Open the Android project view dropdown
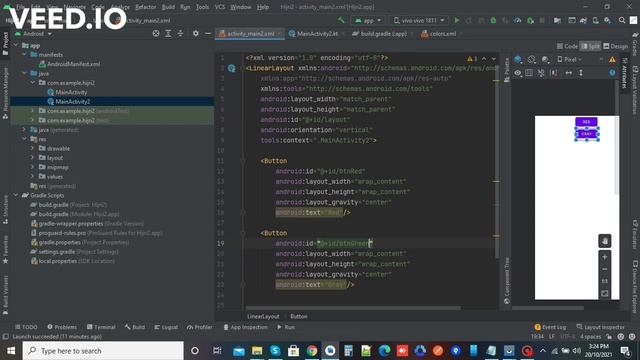640x360 pixels. point(33,33)
